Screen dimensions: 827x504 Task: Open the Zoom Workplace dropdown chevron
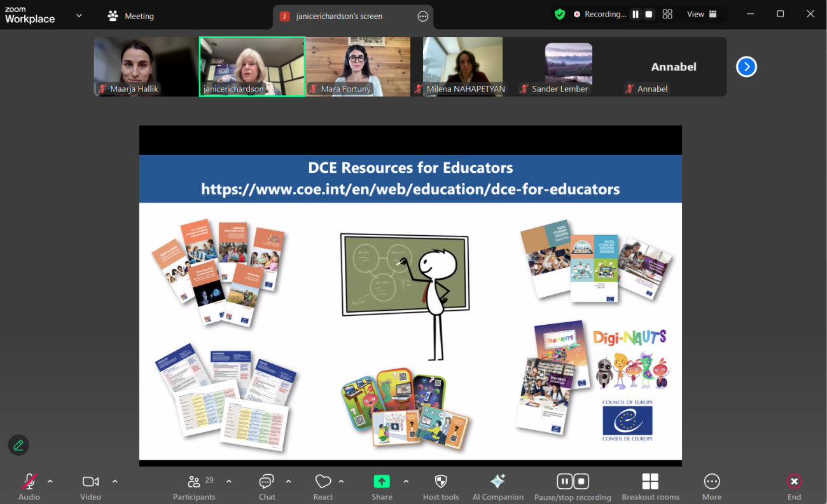pos(79,15)
